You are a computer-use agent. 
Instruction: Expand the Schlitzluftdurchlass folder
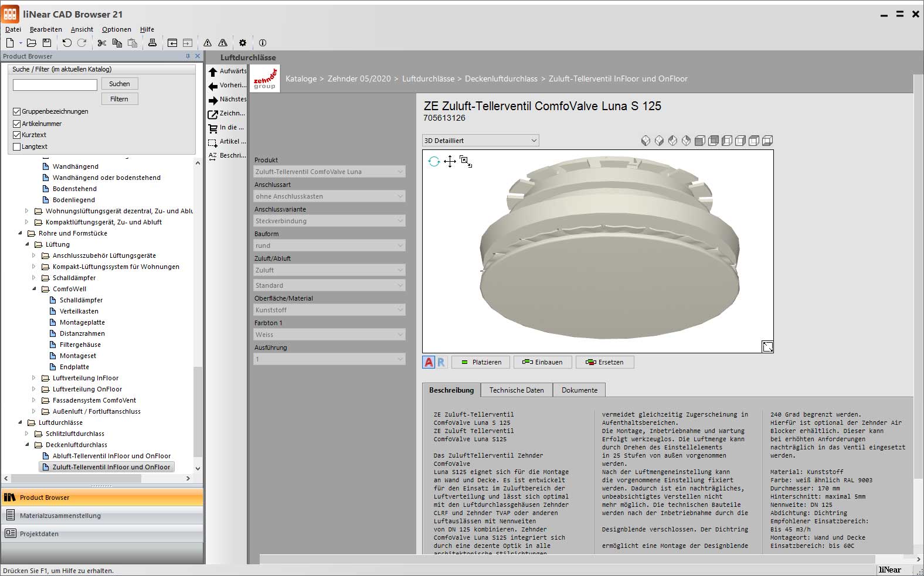point(27,434)
